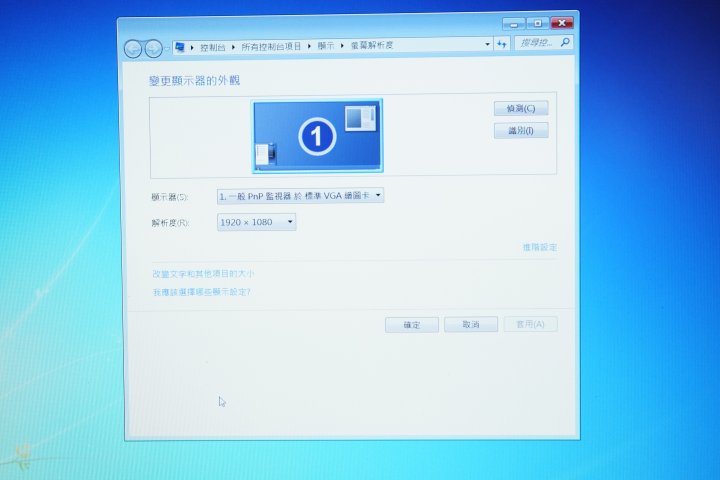Image resolution: width=720 pixels, height=480 pixels.
Task: Open the 進階設定 advanced settings link
Action: 540,247
